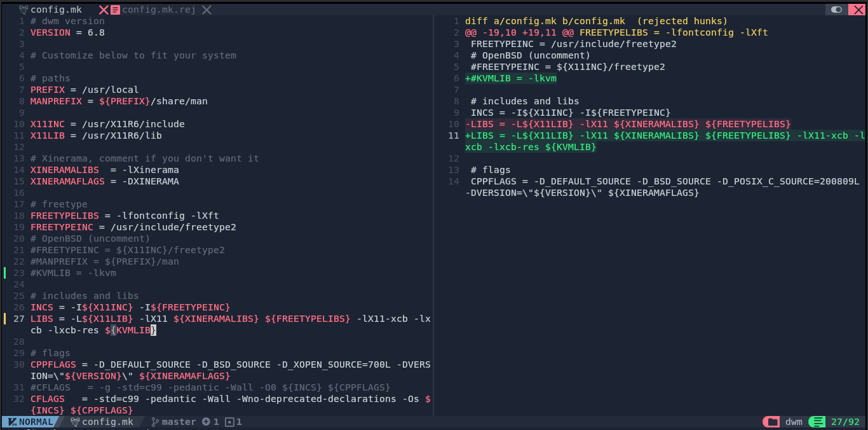The image size is (868, 430).
Task: Click the PREFIX = /usr/local line
Action: tap(85, 90)
